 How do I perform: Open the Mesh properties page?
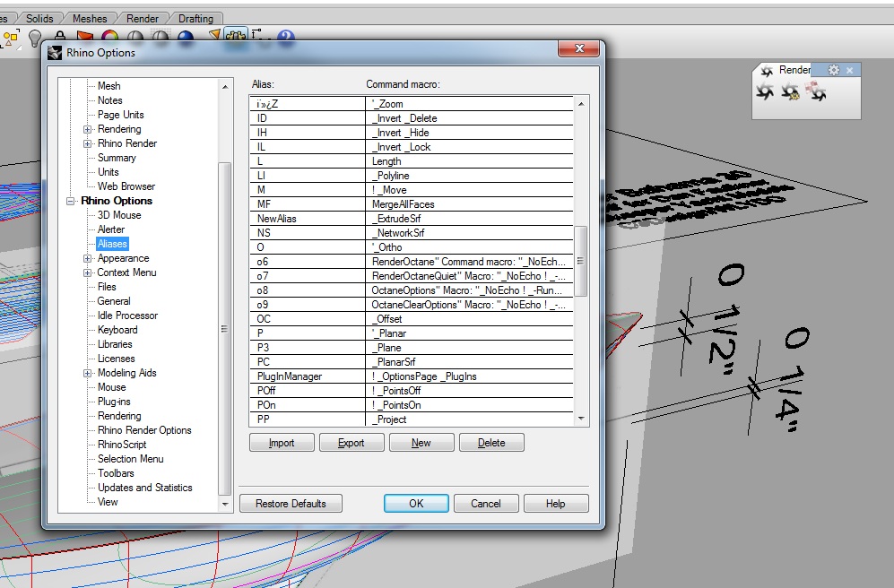pos(108,86)
